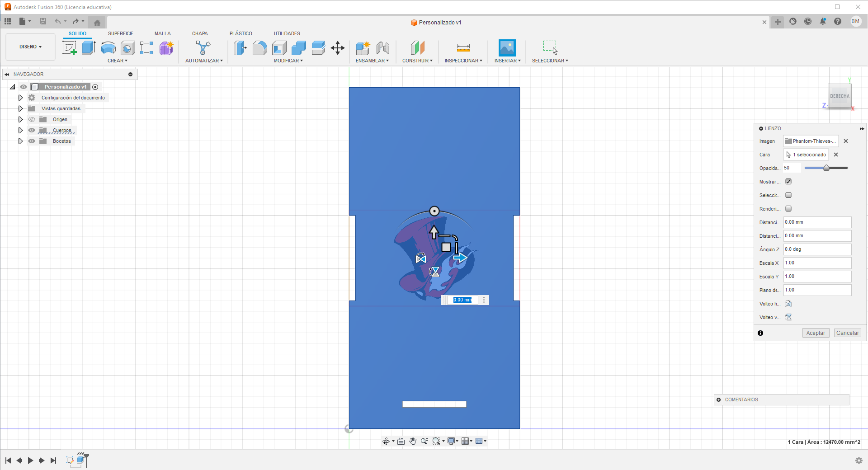Screen dimensions: 868x470
Task: Select the Revolve tool
Action: point(108,48)
